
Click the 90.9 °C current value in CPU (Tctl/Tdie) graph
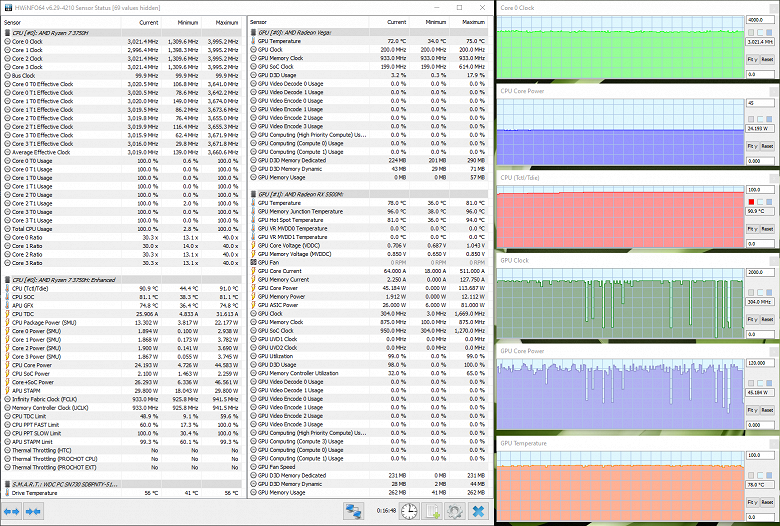760,211
